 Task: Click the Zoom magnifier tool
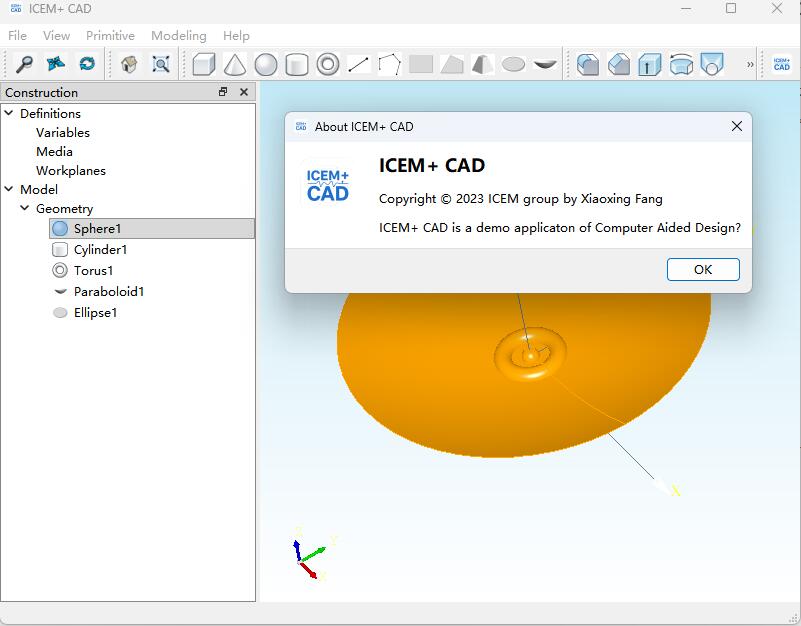click(22, 63)
